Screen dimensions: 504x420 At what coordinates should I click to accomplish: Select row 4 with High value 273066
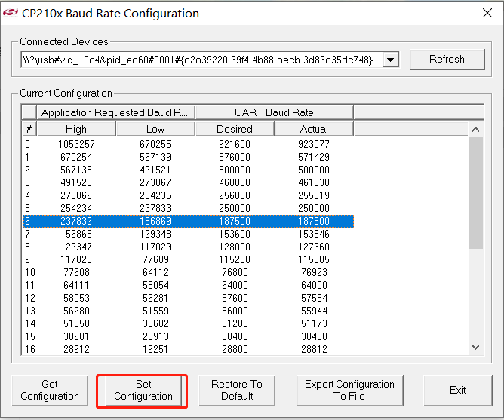pyautogui.click(x=189, y=196)
